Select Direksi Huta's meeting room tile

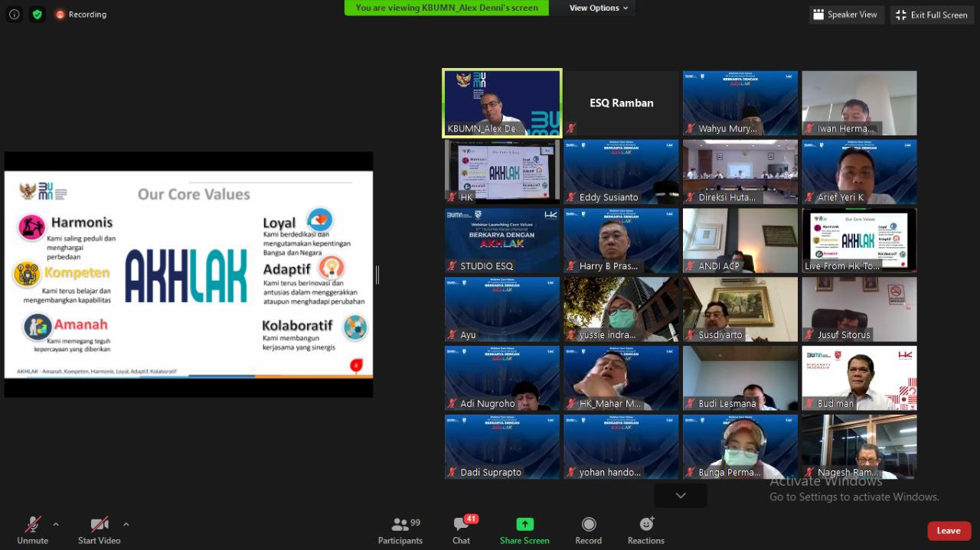point(740,172)
